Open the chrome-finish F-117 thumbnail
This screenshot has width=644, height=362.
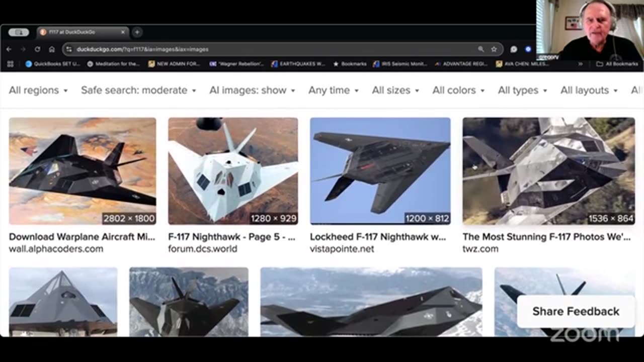pos(549,171)
